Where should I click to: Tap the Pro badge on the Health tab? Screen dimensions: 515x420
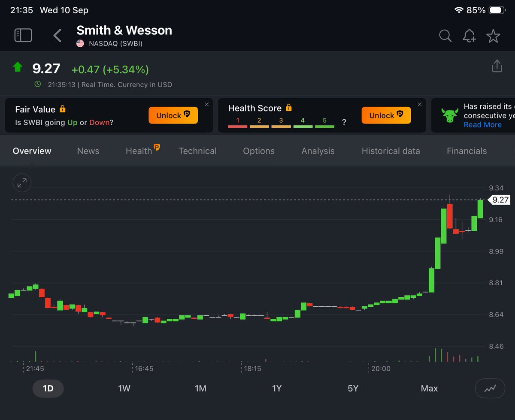coord(157,147)
